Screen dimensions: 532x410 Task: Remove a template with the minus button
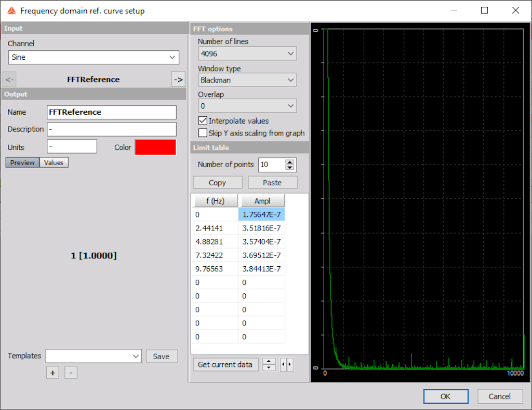coord(71,373)
